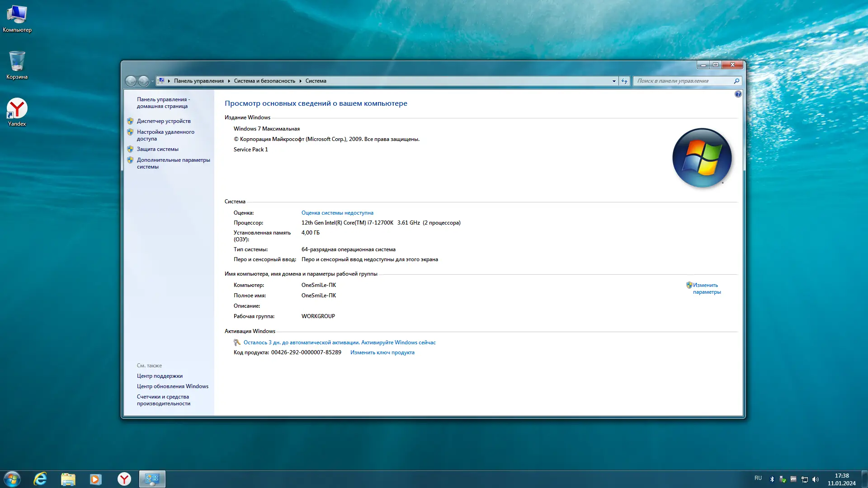The height and width of the screenshot is (488, 868).
Task: Toggle the RU language indicator
Action: [x=758, y=478]
